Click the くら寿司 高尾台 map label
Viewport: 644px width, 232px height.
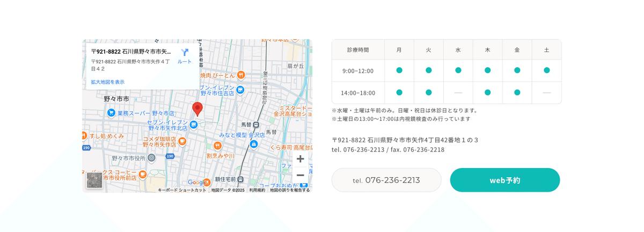(x=290, y=147)
